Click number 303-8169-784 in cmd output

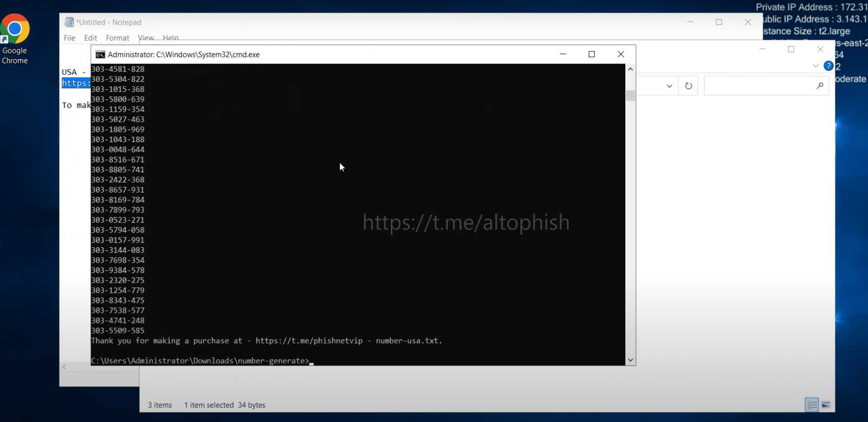pos(118,200)
